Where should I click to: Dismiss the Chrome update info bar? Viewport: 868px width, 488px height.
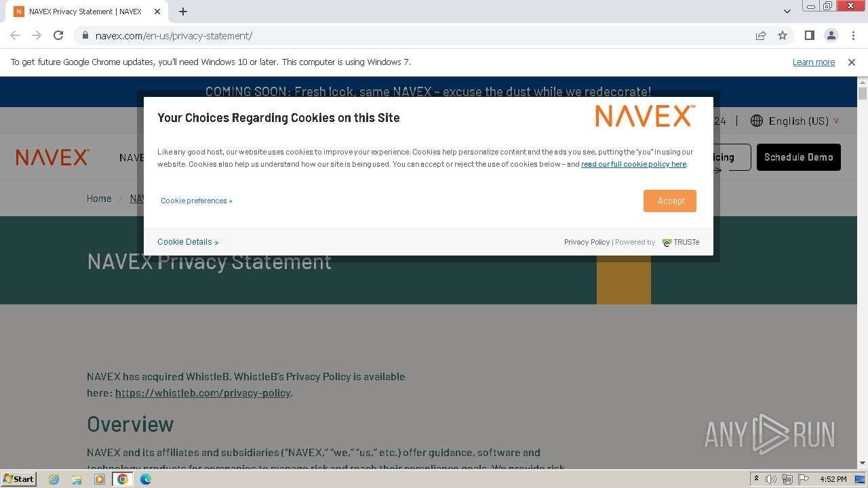point(852,62)
